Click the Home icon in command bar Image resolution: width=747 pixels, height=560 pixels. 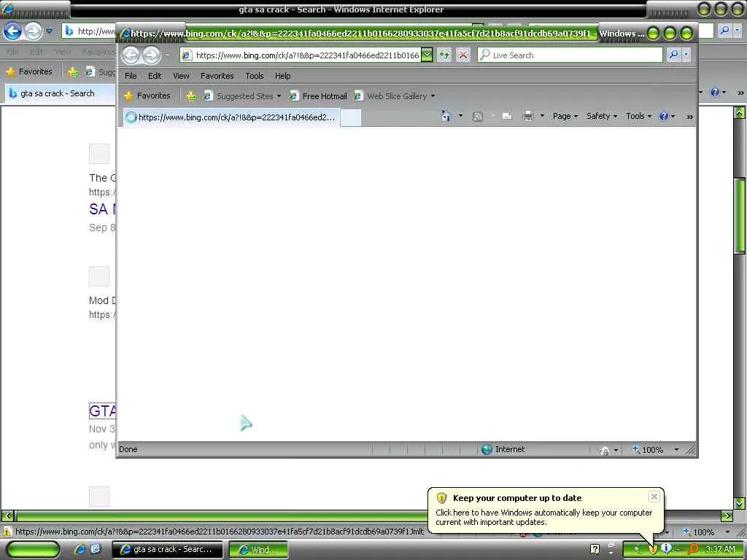tap(446, 116)
